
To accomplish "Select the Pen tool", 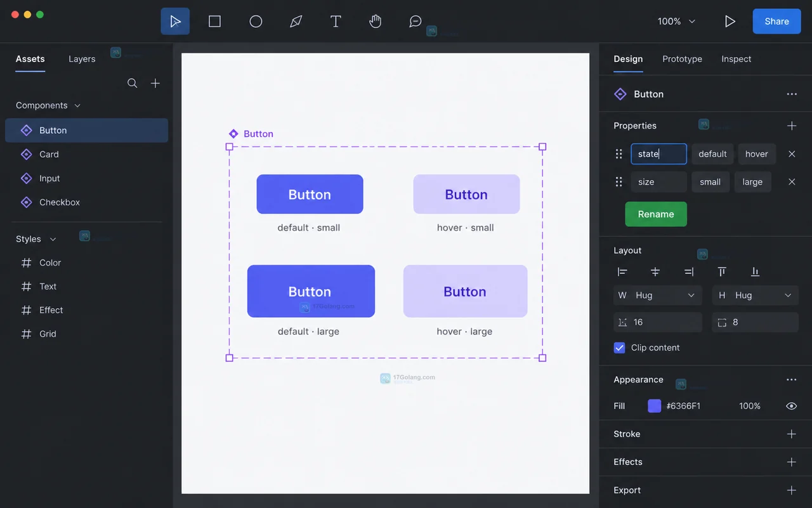I will coord(296,22).
